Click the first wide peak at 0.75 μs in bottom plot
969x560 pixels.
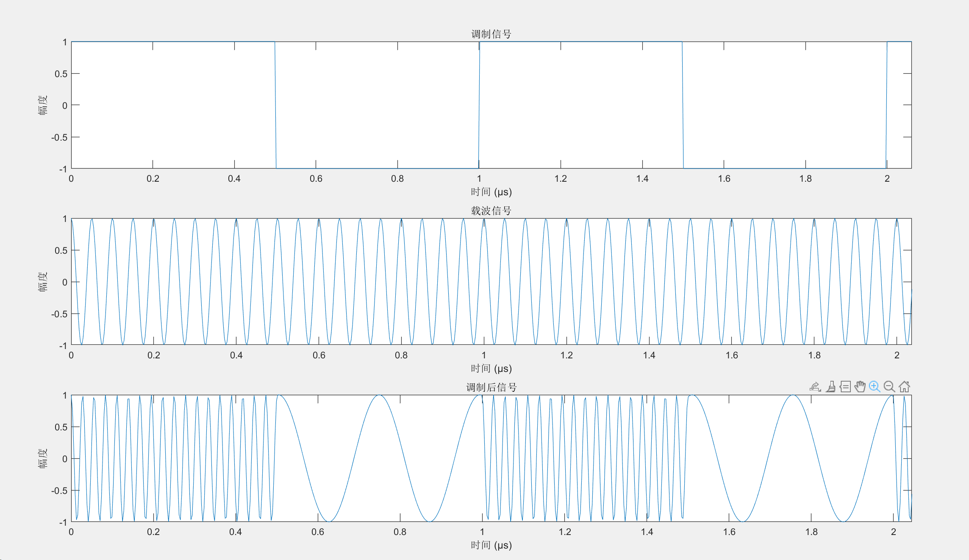point(380,396)
